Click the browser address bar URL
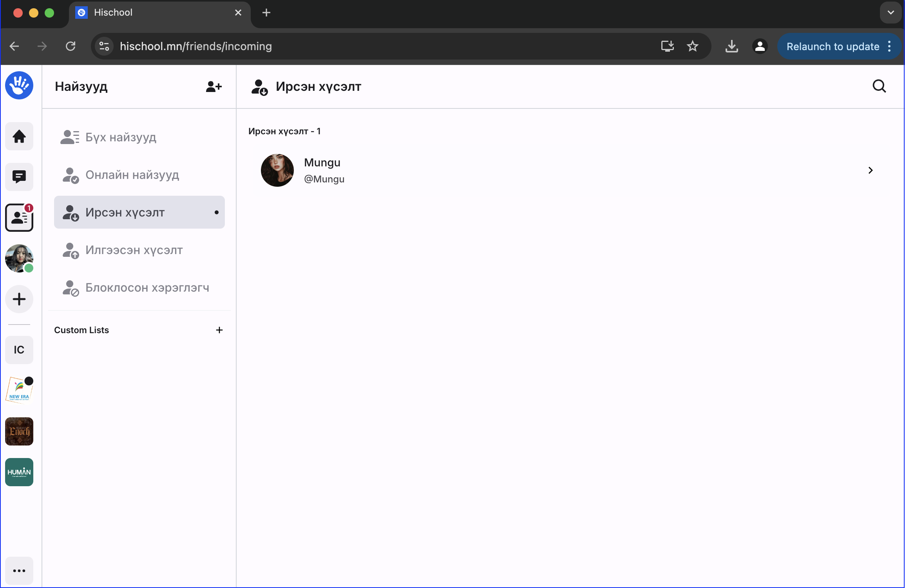This screenshot has width=905, height=588. (196, 47)
